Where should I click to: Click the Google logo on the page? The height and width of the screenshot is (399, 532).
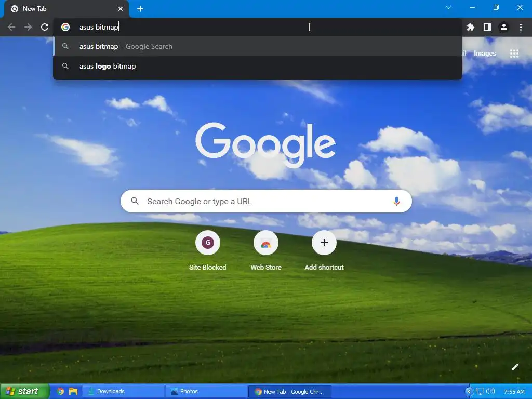265,145
